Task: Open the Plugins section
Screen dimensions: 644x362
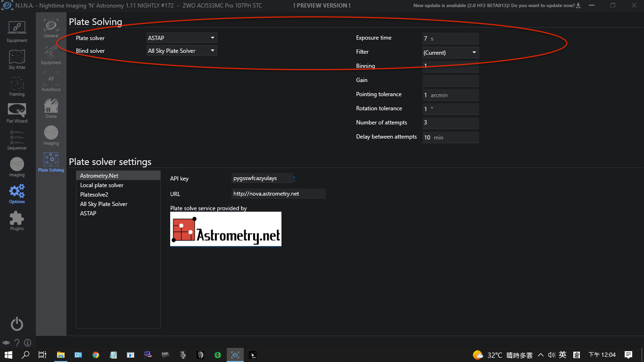Action: pos(17,220)
